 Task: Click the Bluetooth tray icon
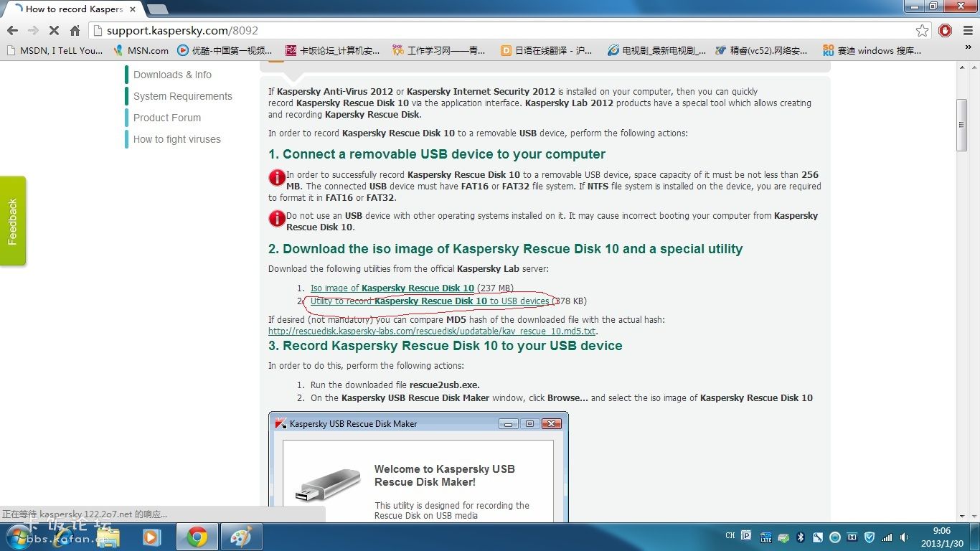(801, 537)
